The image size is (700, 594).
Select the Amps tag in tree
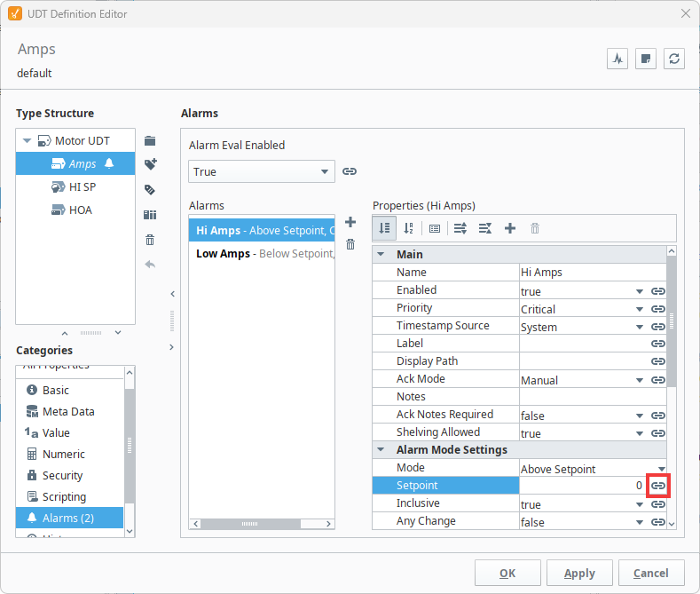[x=75, y=163]
